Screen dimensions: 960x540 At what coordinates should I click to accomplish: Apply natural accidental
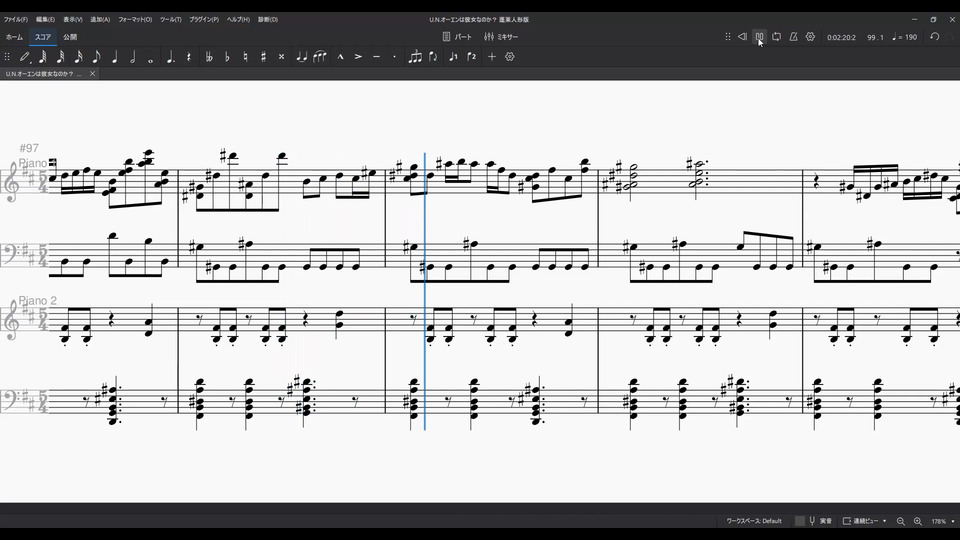246,57
